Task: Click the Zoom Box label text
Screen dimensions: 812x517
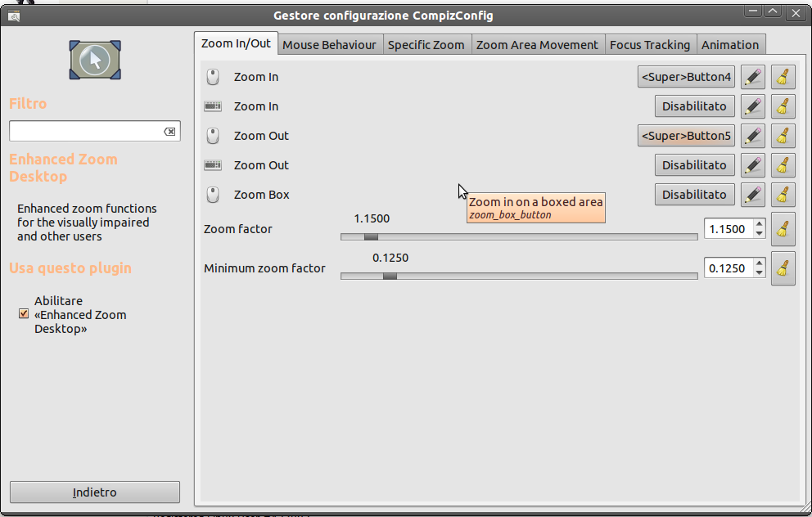Action: coord(261,195)
